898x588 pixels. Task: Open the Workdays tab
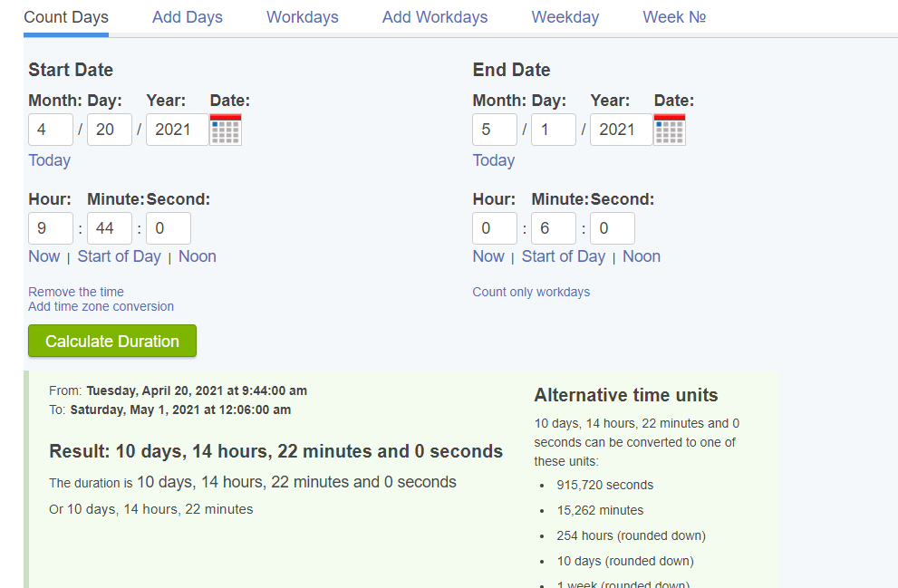point(303,18)
